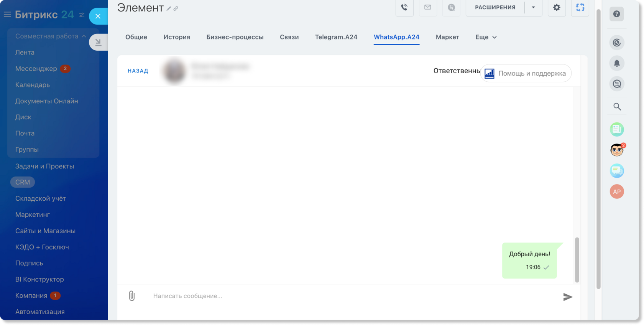Screen dimensions: 644x325
Task: Click the Добрый день! message bubble
Action: (529, 261)
